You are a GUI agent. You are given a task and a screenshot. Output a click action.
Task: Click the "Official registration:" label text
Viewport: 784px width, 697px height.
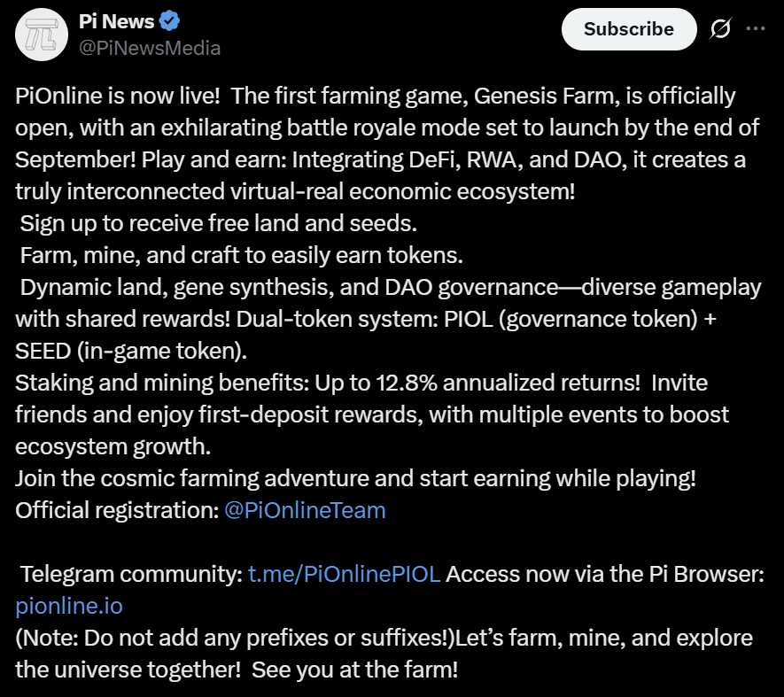(117, 510)
